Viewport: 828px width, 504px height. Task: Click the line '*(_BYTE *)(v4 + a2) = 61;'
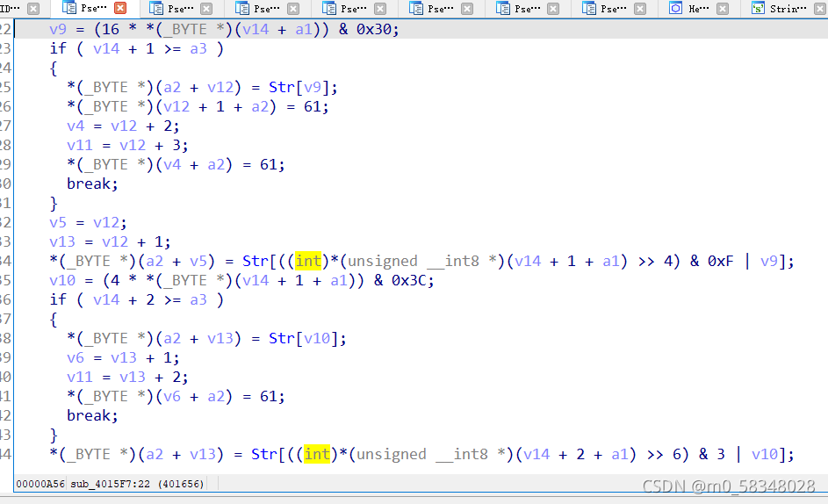[176, 165]
